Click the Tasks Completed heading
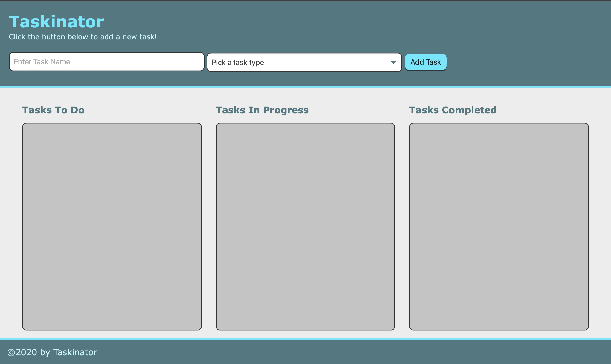 [x=453, y=110]
